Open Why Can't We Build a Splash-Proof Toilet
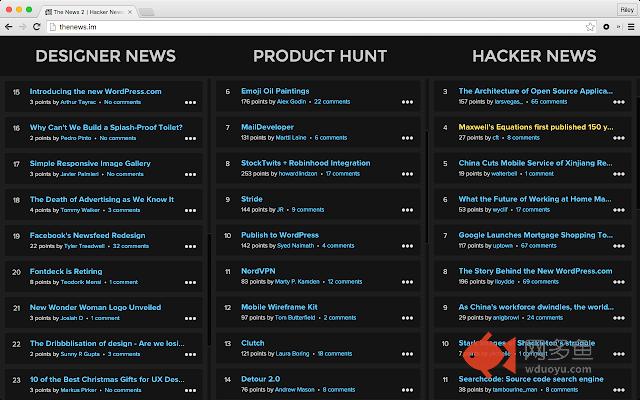This screenshot has width=640, height=400. pos(106,127)
